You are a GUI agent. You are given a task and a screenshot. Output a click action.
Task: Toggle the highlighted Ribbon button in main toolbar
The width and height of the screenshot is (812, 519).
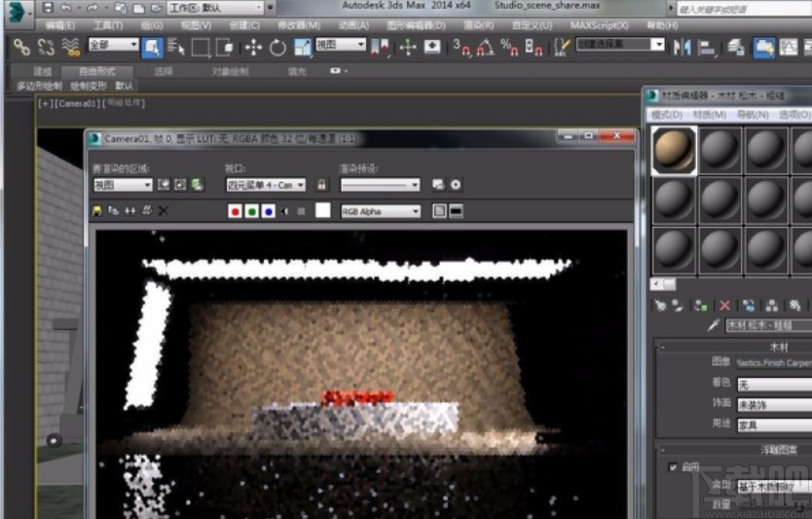764,48
